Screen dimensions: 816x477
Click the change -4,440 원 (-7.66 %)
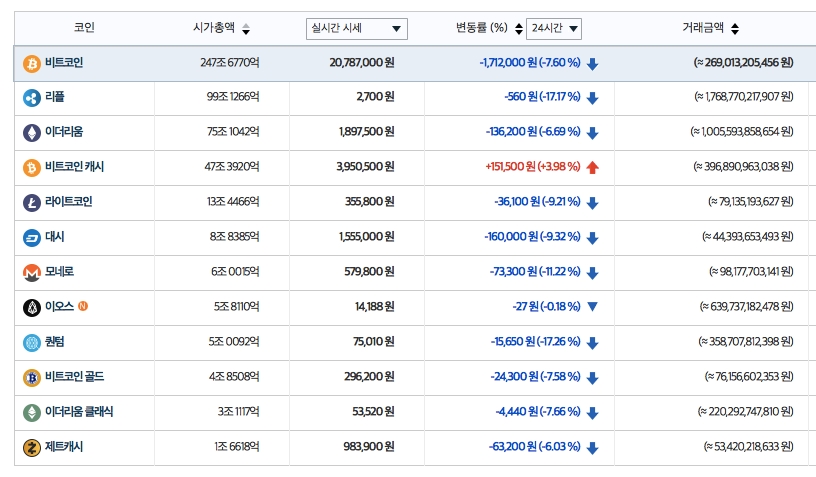tap(538, 411)
